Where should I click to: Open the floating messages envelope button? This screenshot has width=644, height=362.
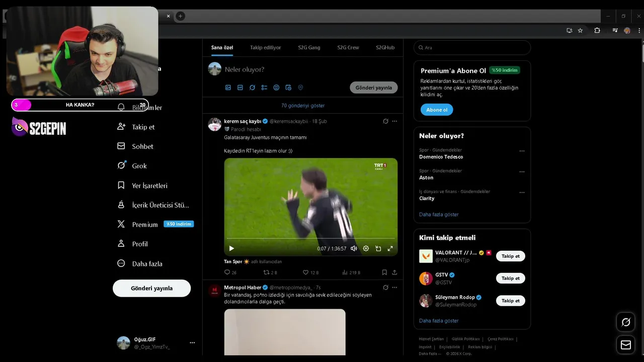(626, 345)
